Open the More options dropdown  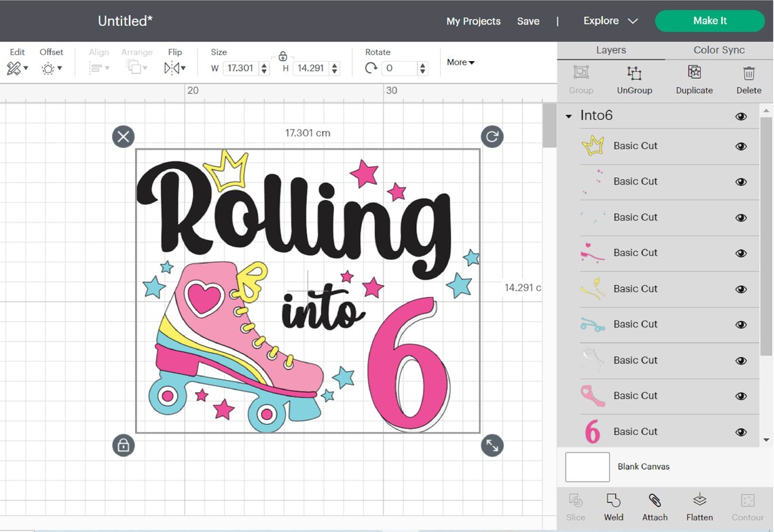click(x=460, y=62)
